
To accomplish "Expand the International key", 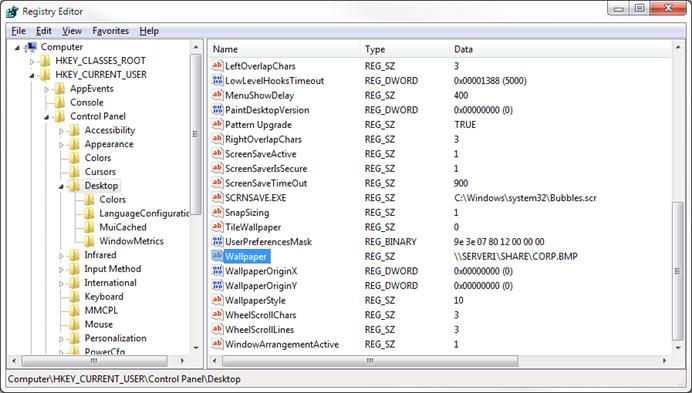I will 61,283.
